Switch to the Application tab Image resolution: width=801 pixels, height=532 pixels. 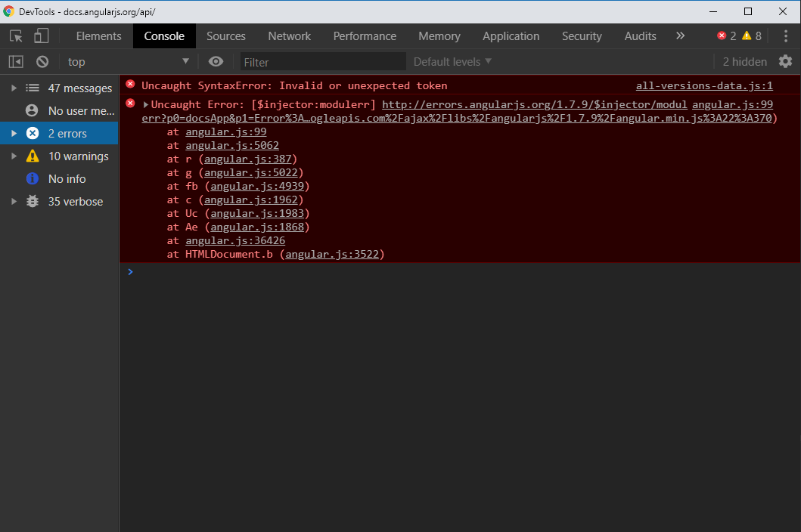click(x=511, y=36)
